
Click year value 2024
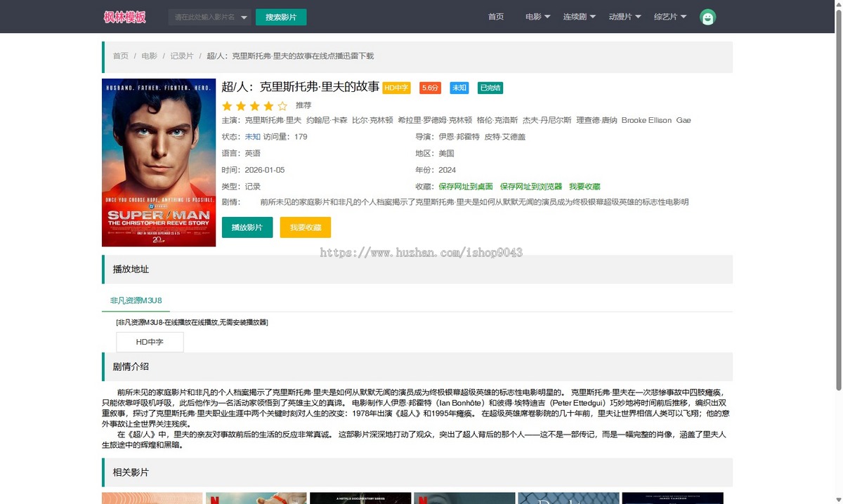pyautogui.click(x=447, y=170)
